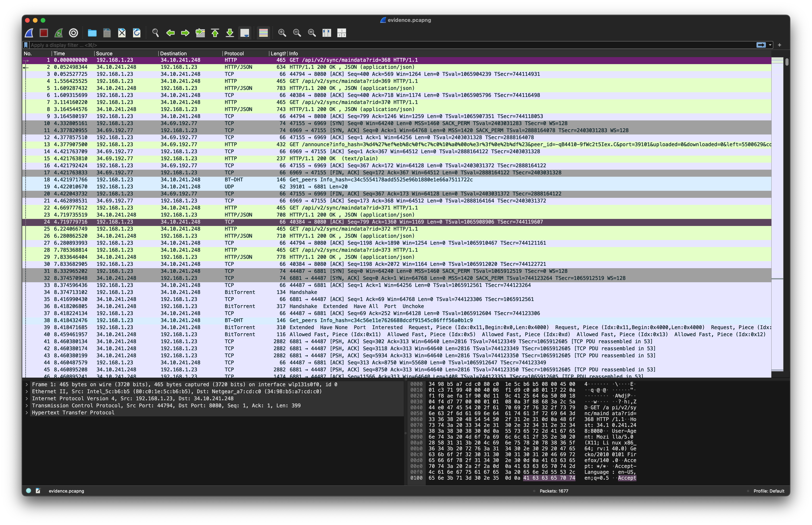
Task: Go to the first packet arrow icon
Action: (215, 33)
